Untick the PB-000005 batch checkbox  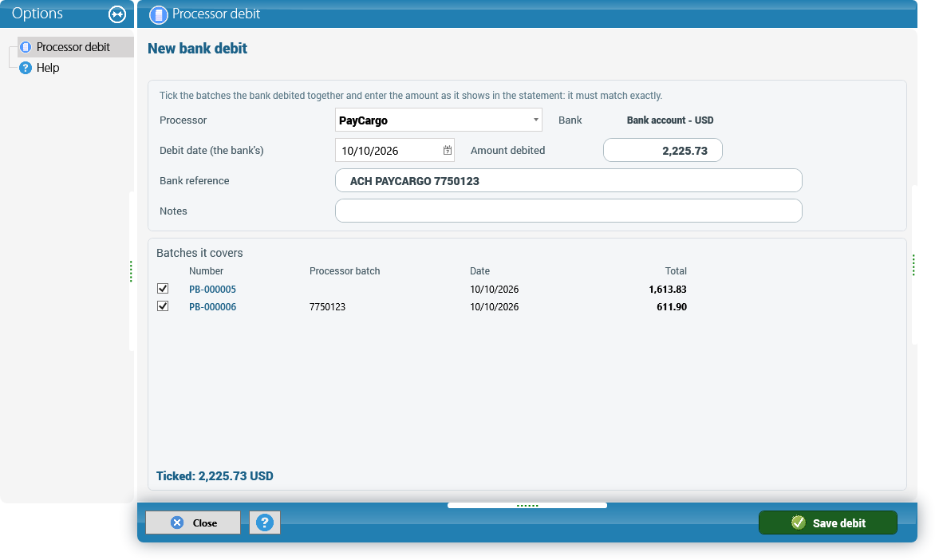pyautogui.click(x=163, y=289)
